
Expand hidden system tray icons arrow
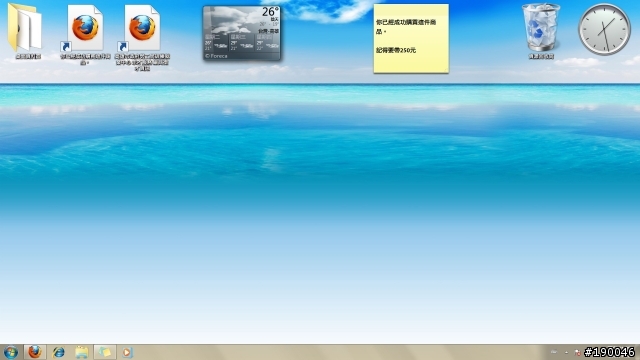(x=566, y=352)
